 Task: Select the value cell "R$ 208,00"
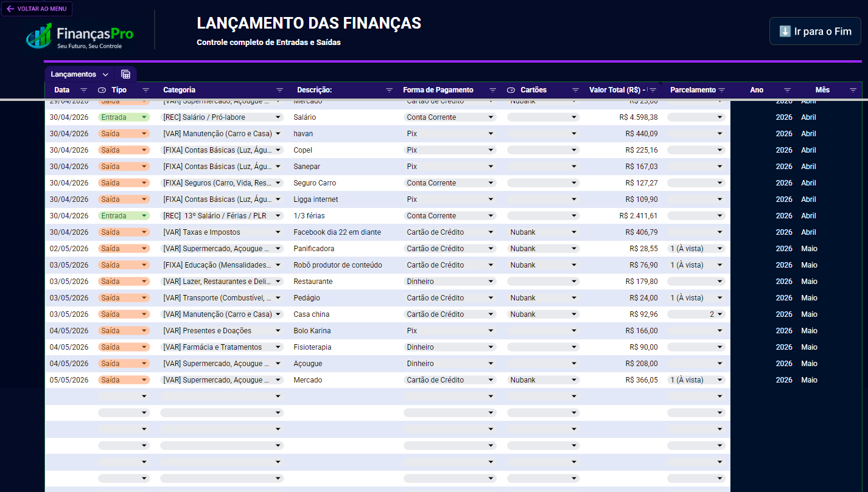coord(642,364)
